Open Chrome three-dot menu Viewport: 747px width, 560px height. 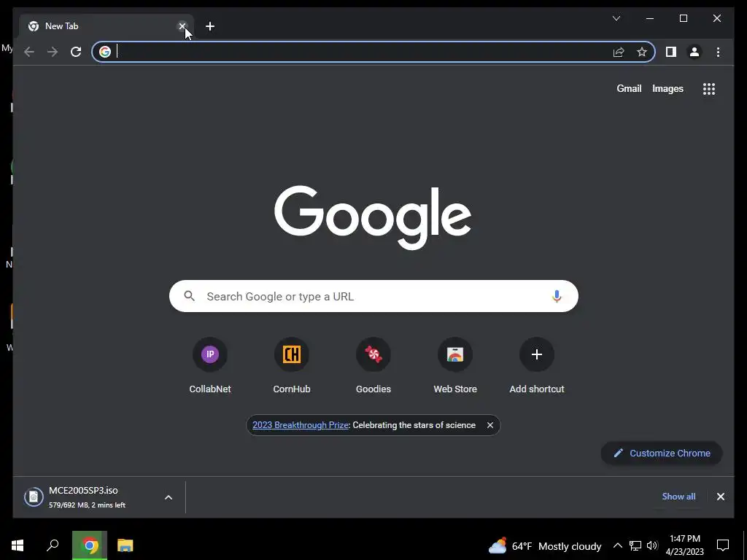coord(718,52)
